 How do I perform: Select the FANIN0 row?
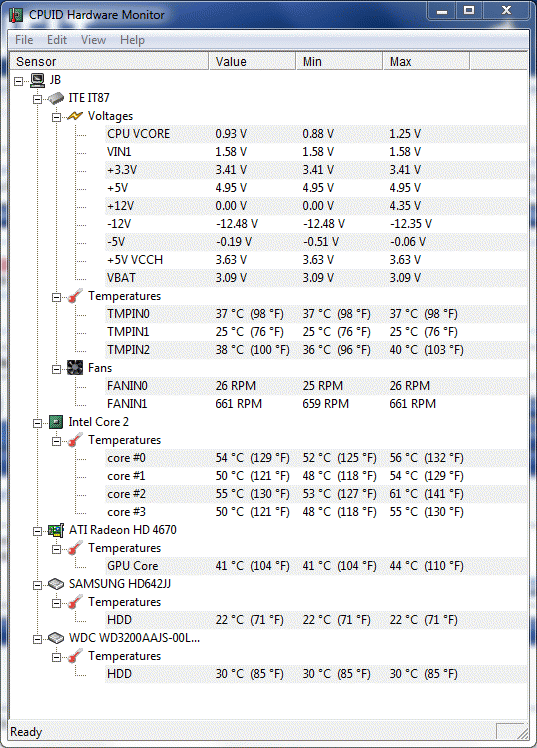(x=316, y=386)
